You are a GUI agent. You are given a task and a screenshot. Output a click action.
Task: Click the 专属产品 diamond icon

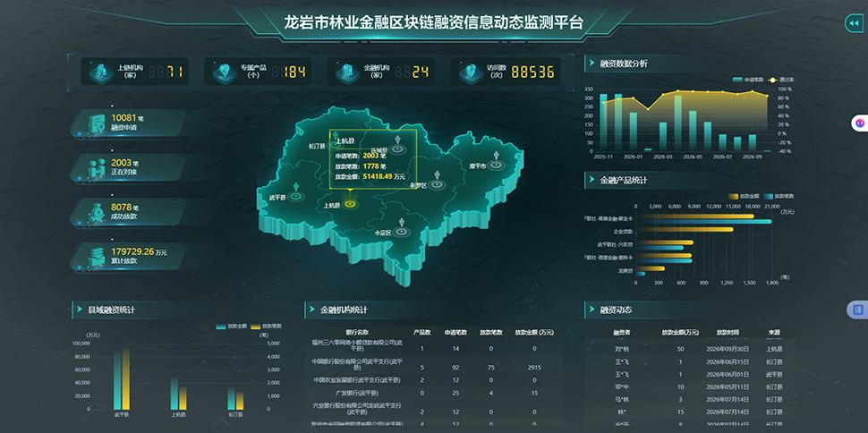223,72
